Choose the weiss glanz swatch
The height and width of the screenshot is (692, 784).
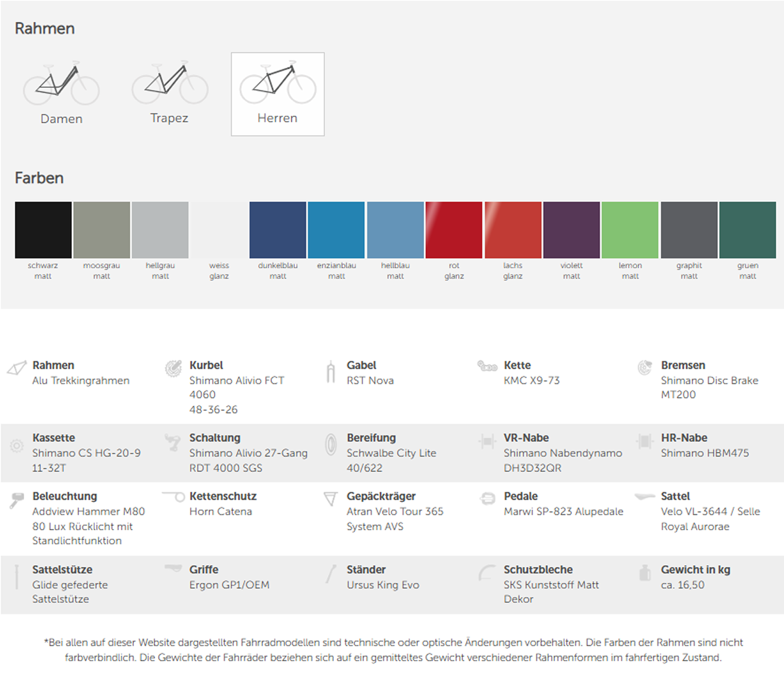[219, 230]
